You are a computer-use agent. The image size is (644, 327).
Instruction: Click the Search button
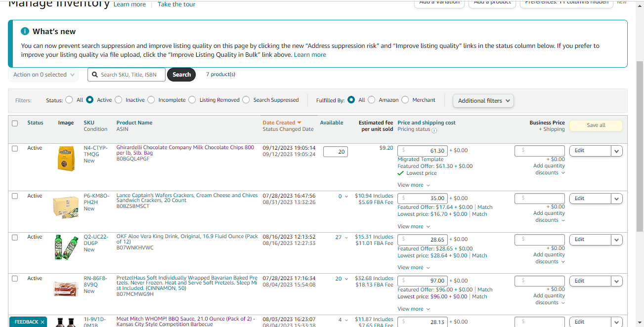pyautogui.click(x=181, y=75)
